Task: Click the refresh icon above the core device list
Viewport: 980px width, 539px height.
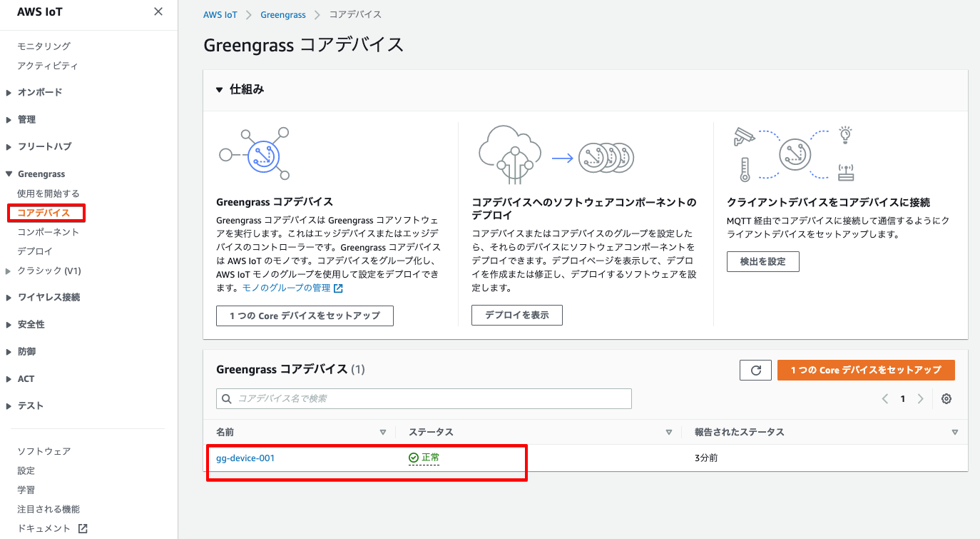Action: (755, 370)
